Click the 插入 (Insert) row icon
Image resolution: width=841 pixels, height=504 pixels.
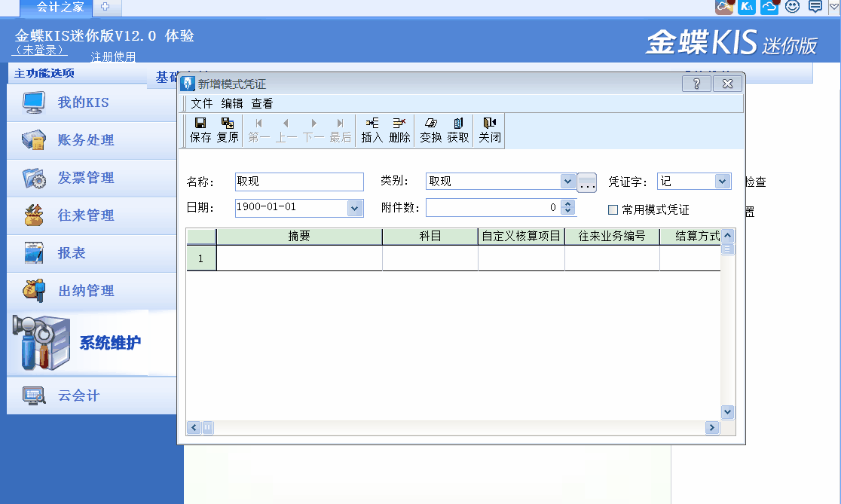pos(372,130)
